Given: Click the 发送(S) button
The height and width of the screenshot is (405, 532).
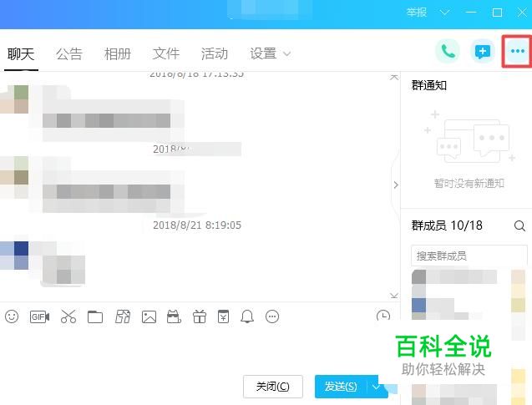Looking at the screenshot, I should (x=341, y=387).
